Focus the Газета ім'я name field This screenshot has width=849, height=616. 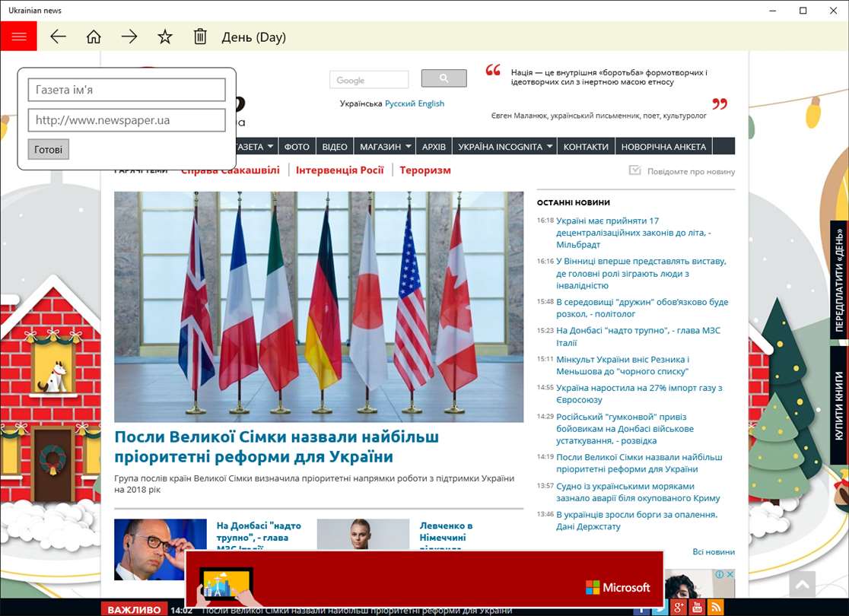pos(127,90)
